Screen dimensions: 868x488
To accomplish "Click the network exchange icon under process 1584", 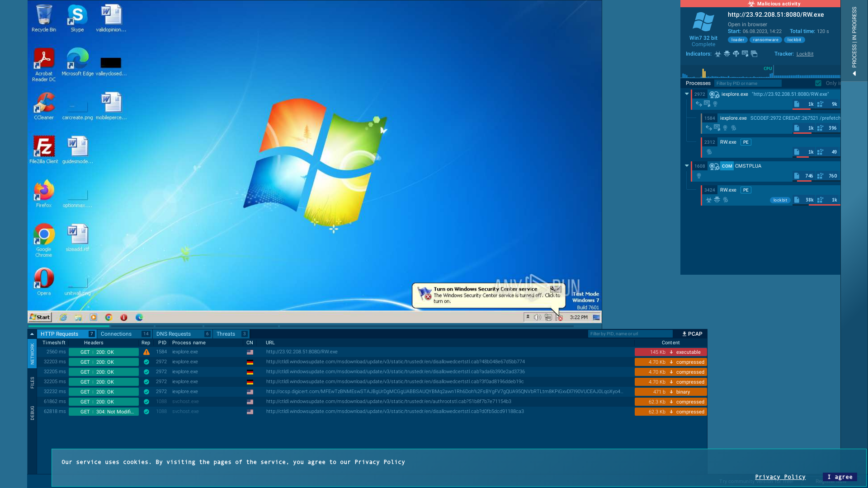I will point(708,128).
